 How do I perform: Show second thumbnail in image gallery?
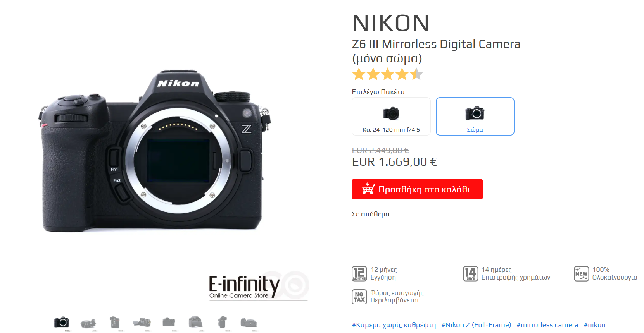(x=88, y=323)
